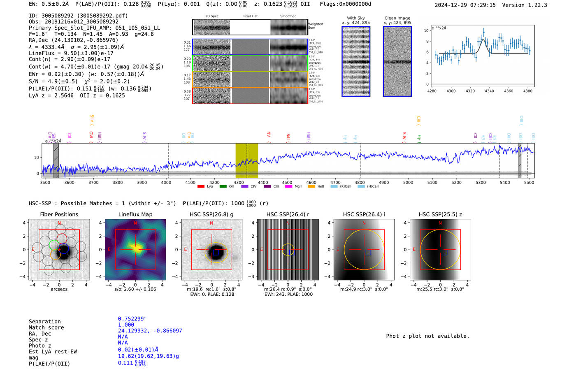Viewport: 576px width, 392px height.
Task: Click the separation value 0.752299"
Action: 132,319
